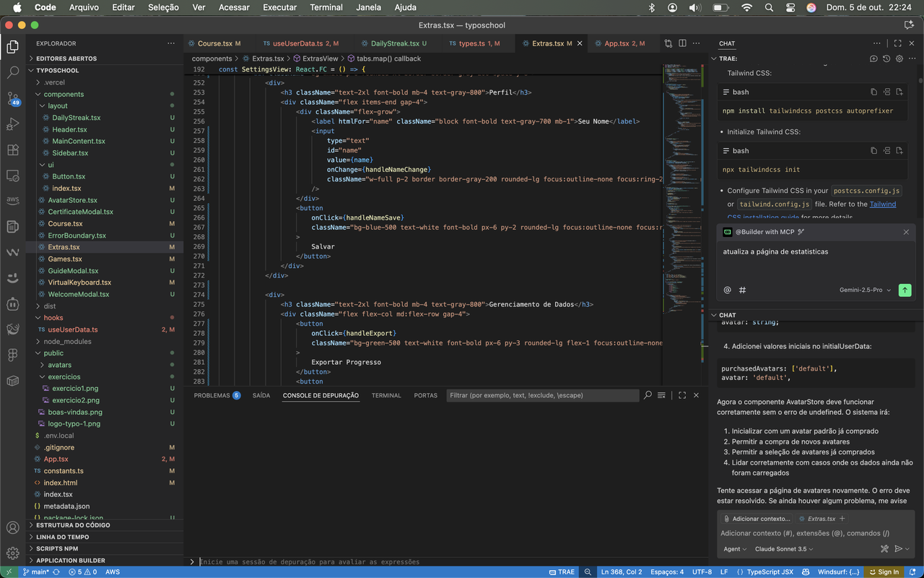Start a new chat in TRAE panel
924x578 pixels.
[x=873, y=59]
